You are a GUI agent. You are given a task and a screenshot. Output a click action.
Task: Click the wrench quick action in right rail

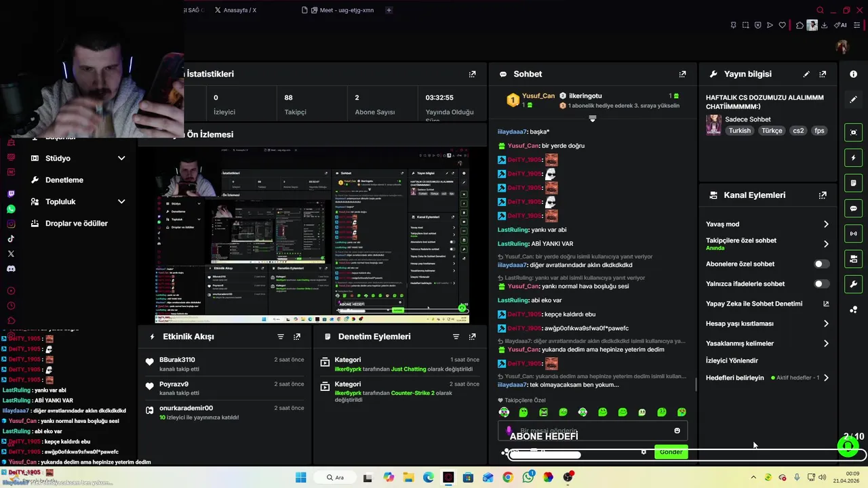pos(853,284)
